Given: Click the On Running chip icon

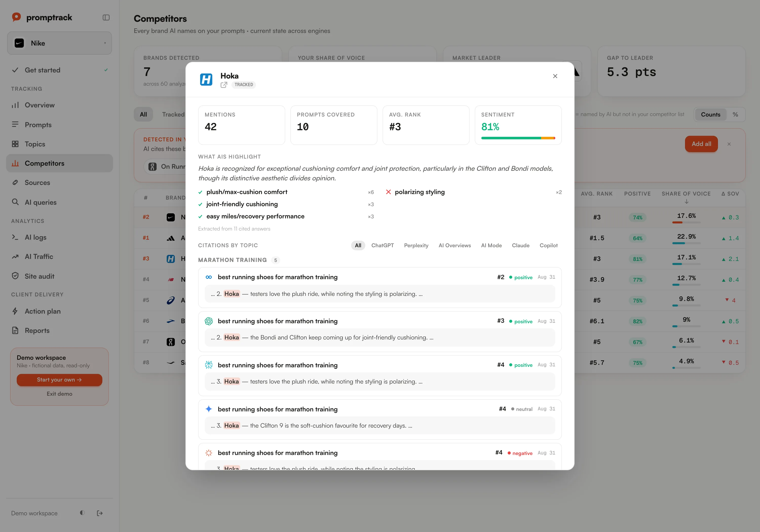Looking at the screenshot, I should 152,166.
